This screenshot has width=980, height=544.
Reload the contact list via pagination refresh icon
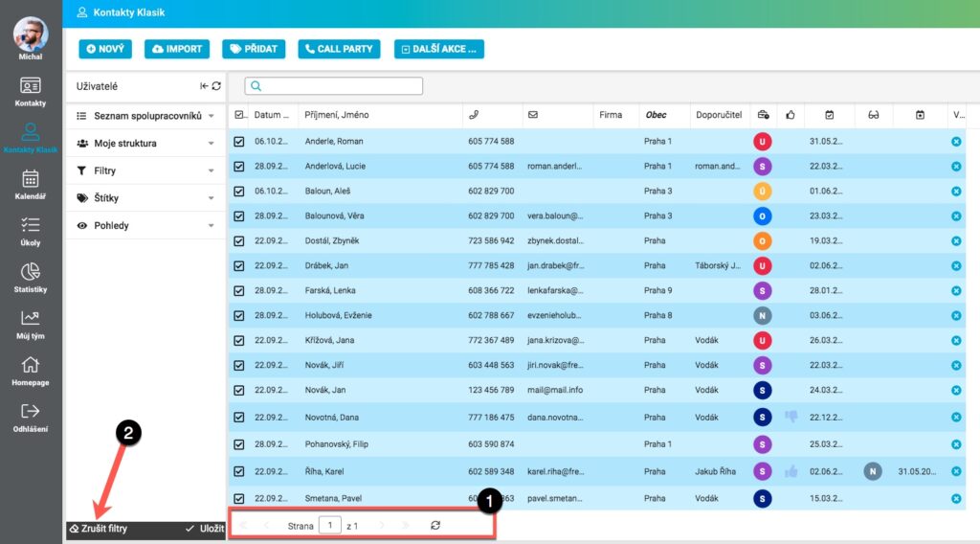tap(435, 525)
